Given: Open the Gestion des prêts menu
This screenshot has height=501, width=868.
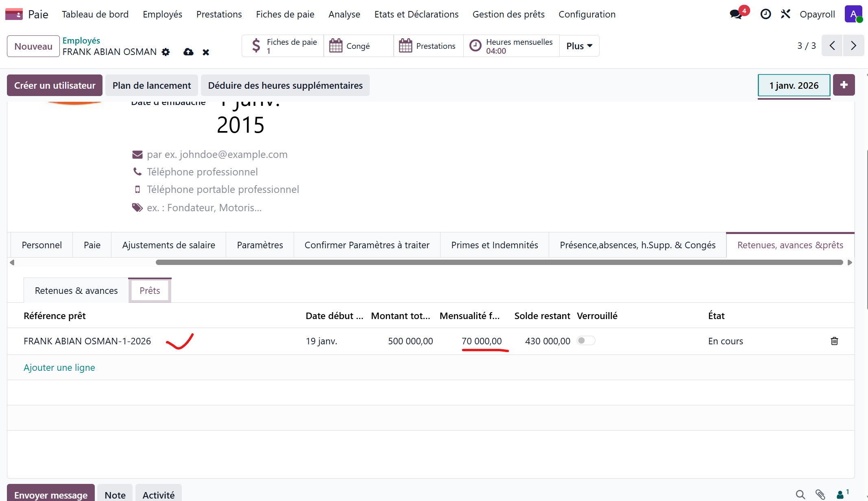Looking at the screenshot, I should (x=508, y=14).
